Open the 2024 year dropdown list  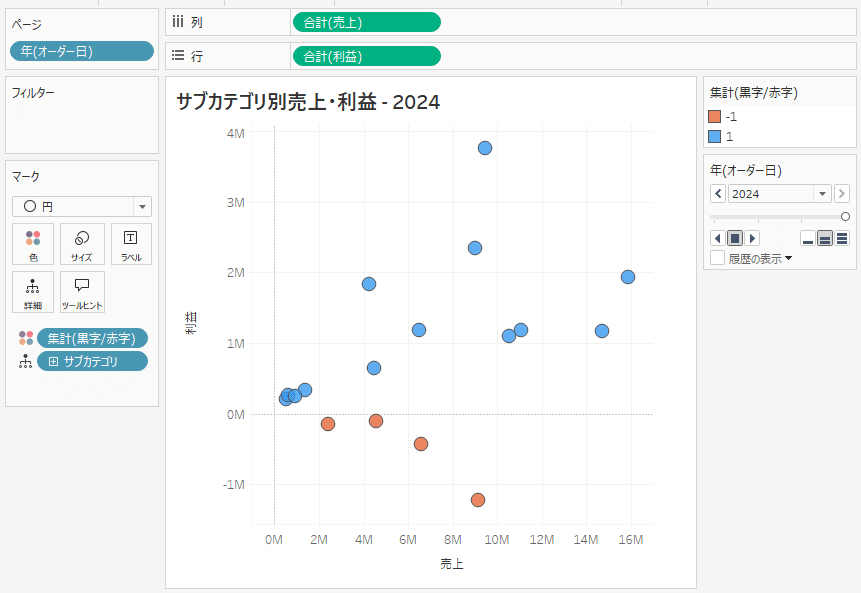pos(822,194)
